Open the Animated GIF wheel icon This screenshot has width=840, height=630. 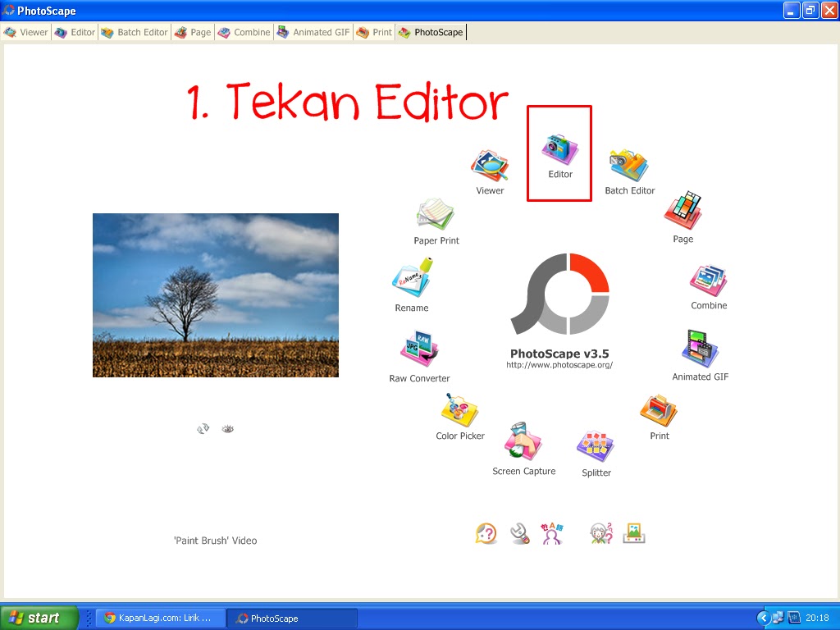(x=700, y=349)
